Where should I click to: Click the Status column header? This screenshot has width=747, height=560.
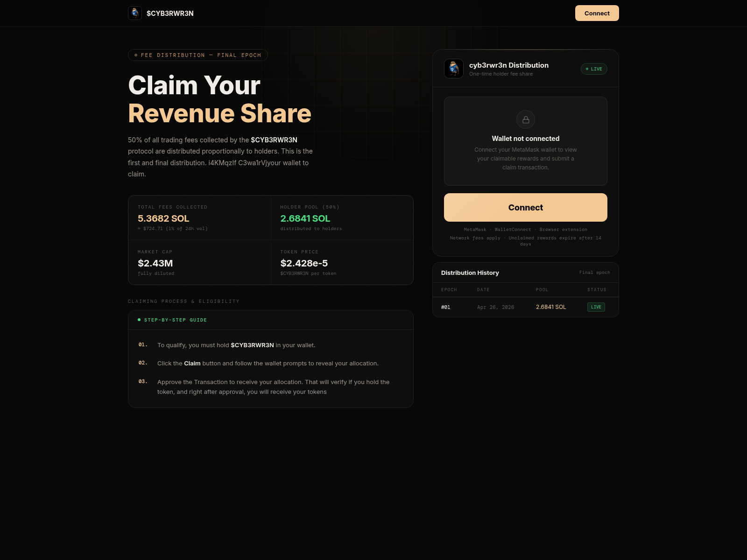pos(597,290)
